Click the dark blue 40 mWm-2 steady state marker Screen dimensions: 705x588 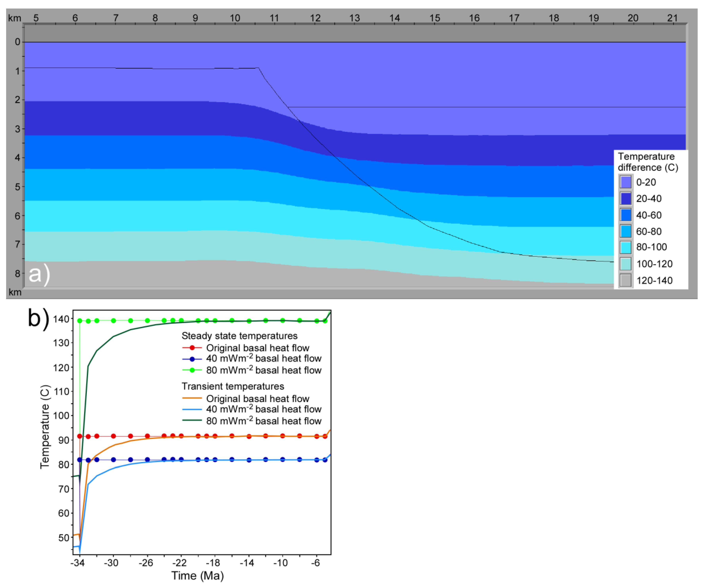coord(192,359)
